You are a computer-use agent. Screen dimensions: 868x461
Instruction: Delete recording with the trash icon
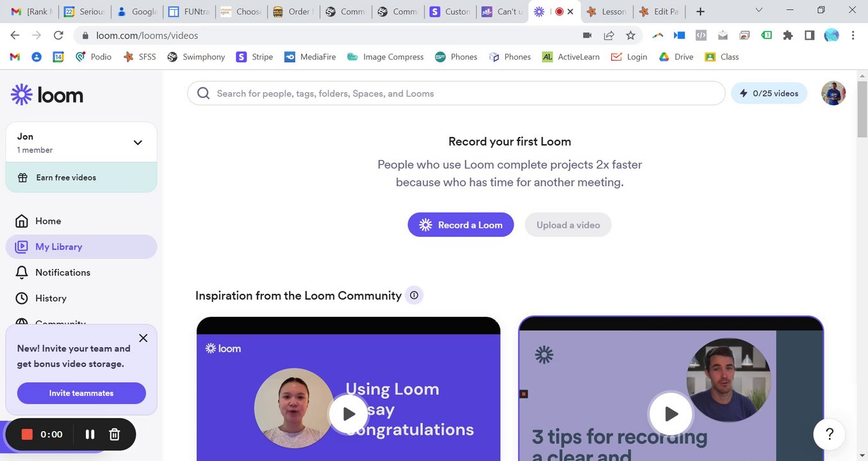[x=115, y=435]
